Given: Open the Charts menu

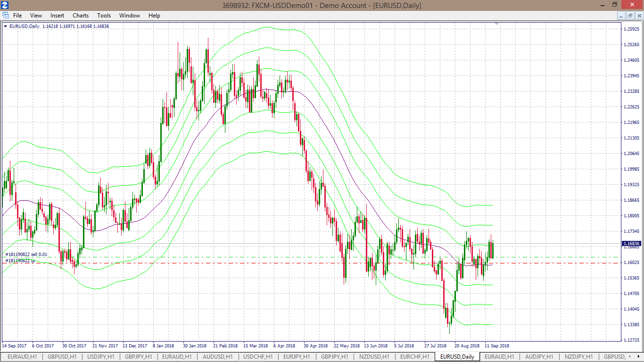Looking at the screenshot, I should point(81,16).
